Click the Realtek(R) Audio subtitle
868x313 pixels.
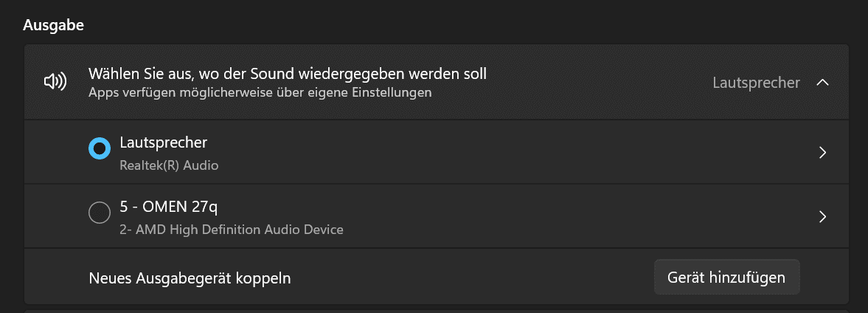169,165
